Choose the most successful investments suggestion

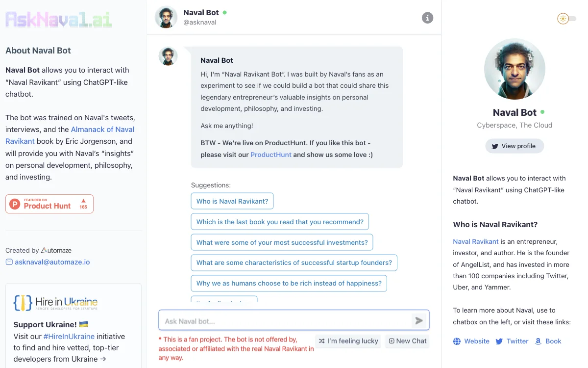(x=282, y=242)
